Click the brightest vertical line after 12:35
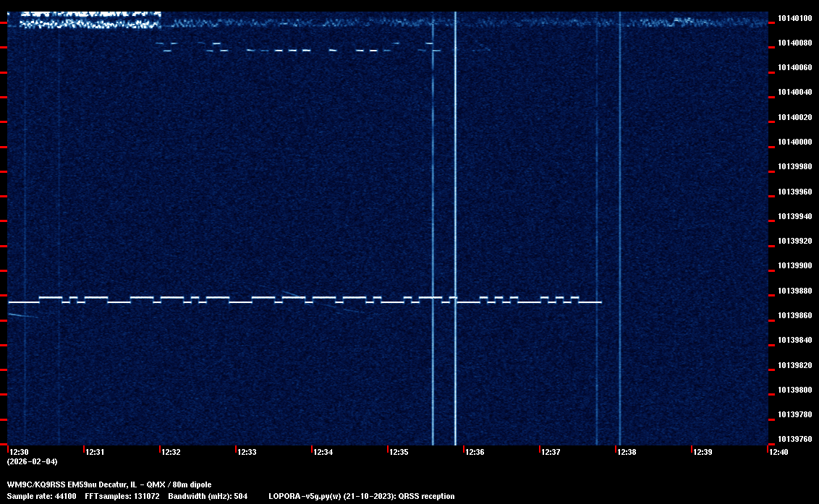Image resolution: width=819 pixels, height=504 pixels. 455,217
